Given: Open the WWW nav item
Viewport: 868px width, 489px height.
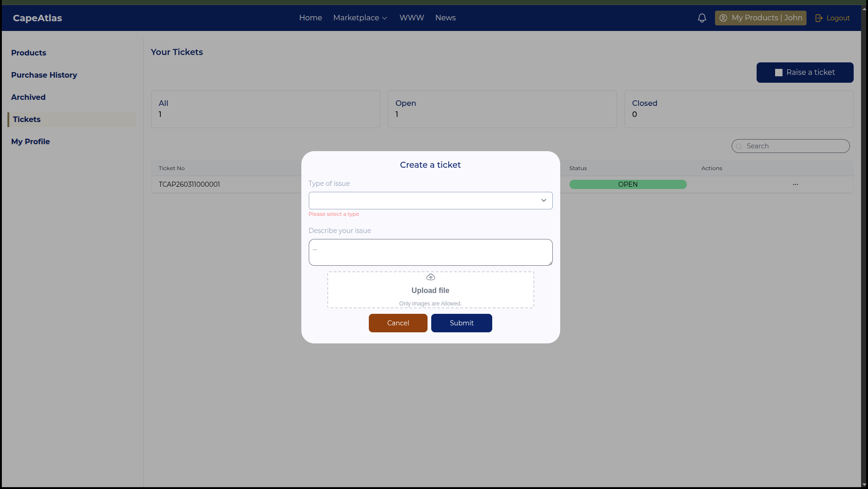Looking at the screenshot, I should coord(412,18).
